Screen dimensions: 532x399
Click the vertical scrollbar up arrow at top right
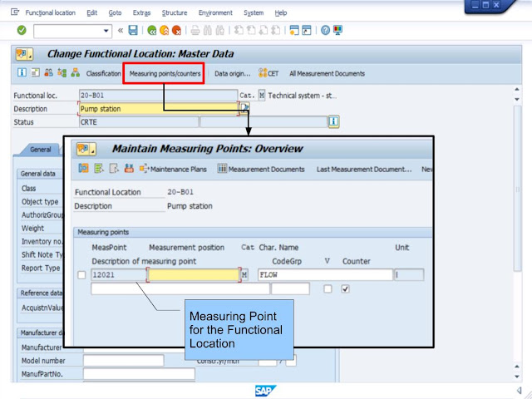click(517, 89)
